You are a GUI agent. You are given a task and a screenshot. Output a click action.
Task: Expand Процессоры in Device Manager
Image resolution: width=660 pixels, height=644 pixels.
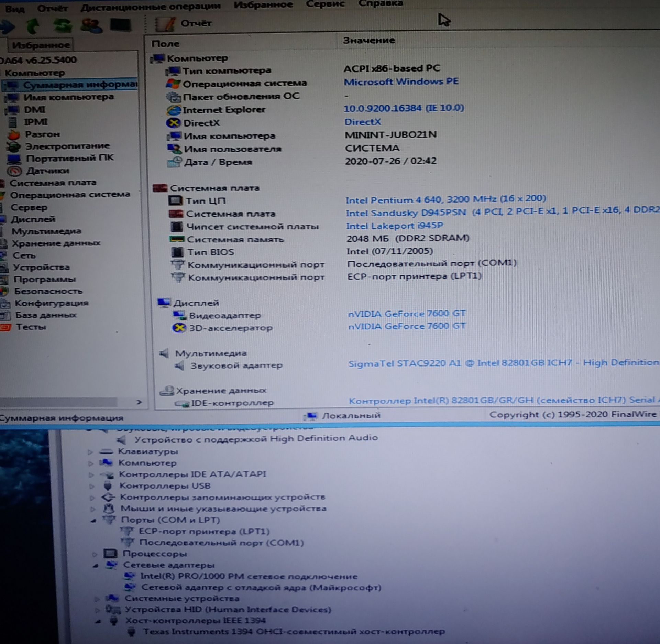(95, 554)
